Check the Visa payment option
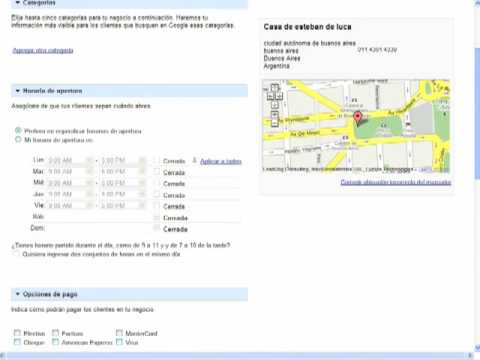 [x=119, y=342]
